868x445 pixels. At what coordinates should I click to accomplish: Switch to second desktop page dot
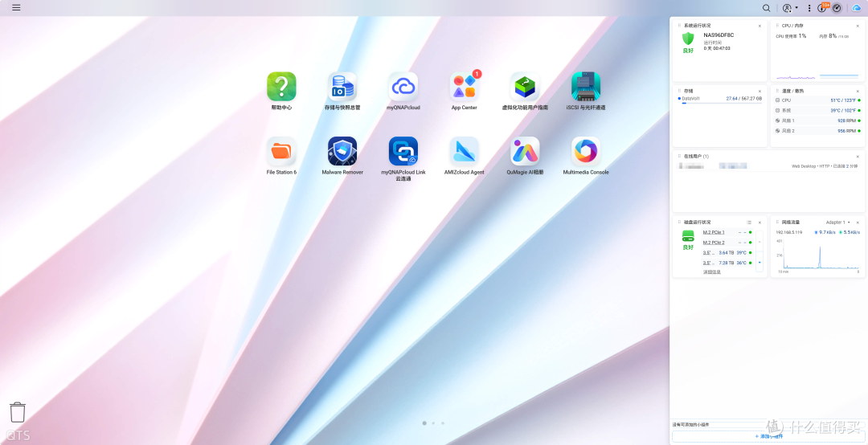[433, 423]
